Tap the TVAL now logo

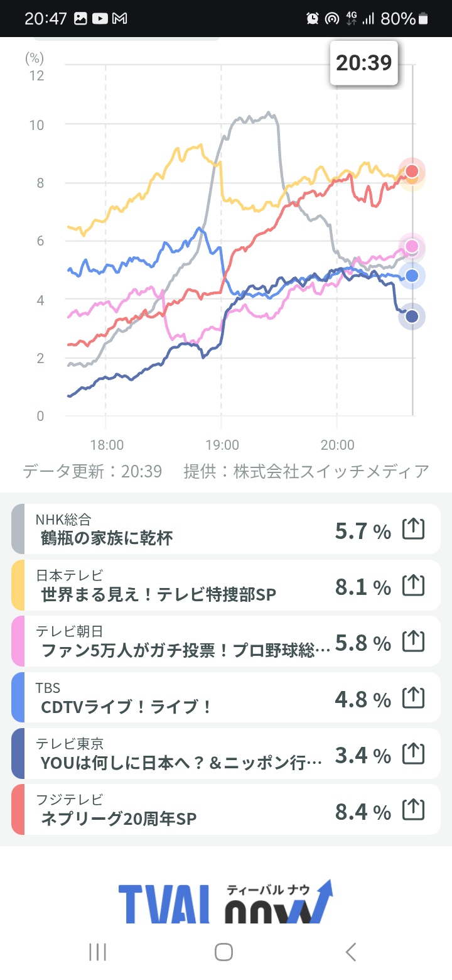pyautogui.click(x=226, y=901)
